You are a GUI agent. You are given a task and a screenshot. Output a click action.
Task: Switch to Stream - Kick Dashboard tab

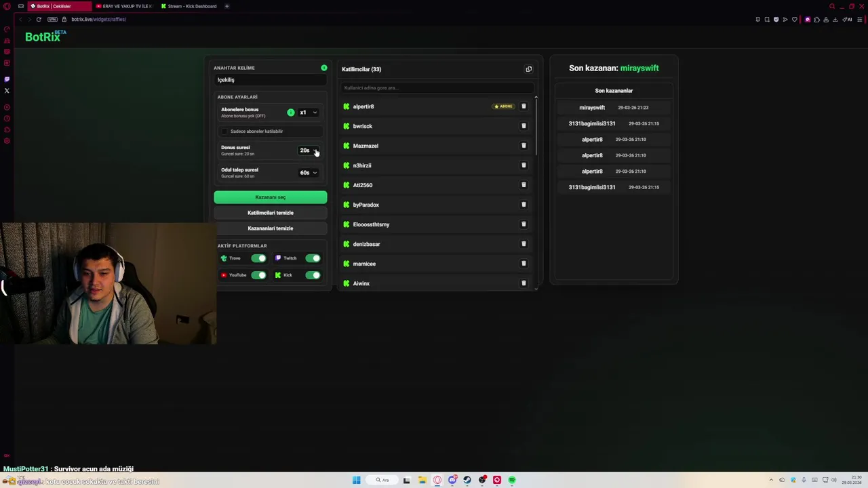189,6
